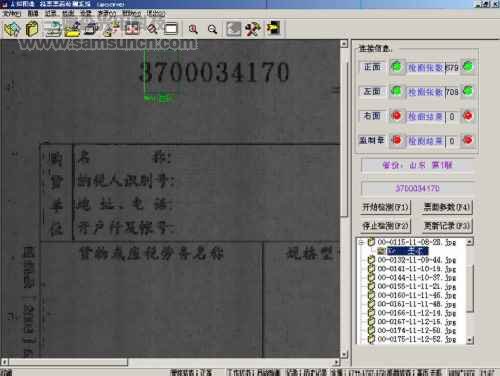Select file 00-0167-11-12 in list

[x=417, y=322]
